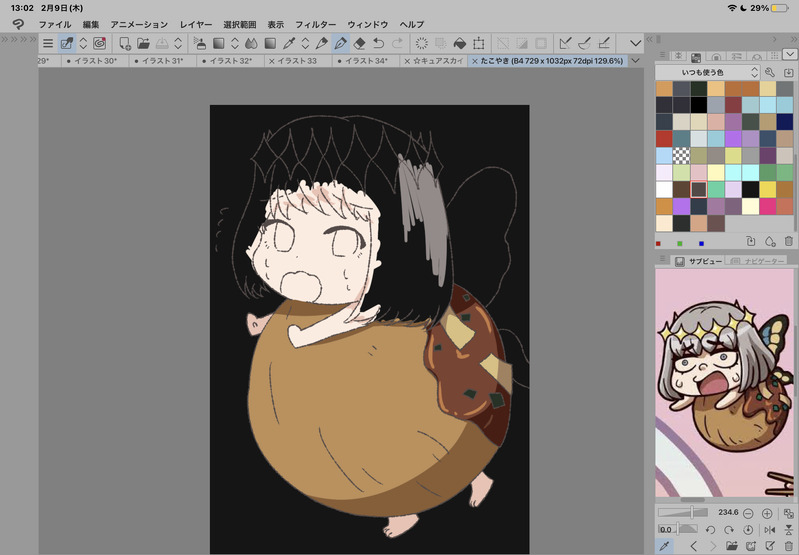This screenshot has width=799, height=555.
Task: Click the scale/rotate transform icon
Action: click(x=478, y=43)
